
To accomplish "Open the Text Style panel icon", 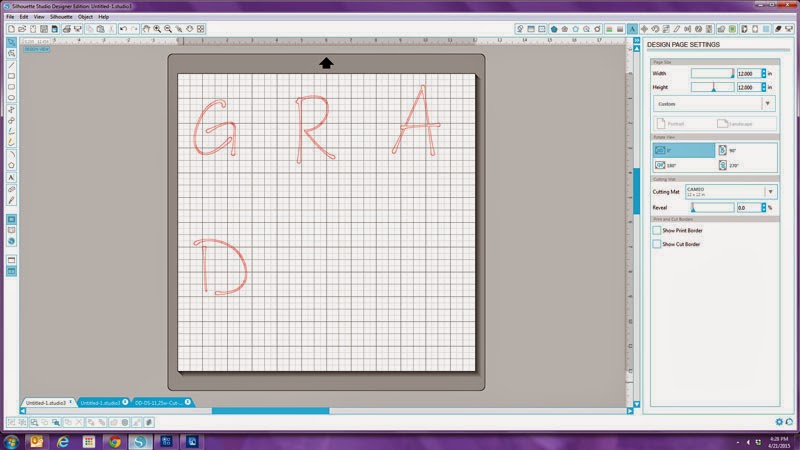I will pos(632,29).
